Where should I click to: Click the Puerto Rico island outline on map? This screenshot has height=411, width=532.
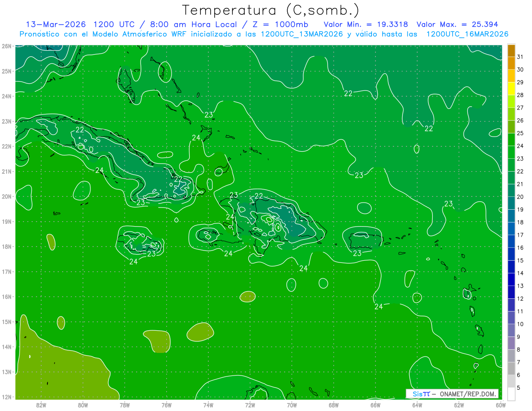(x=366, y=242)
